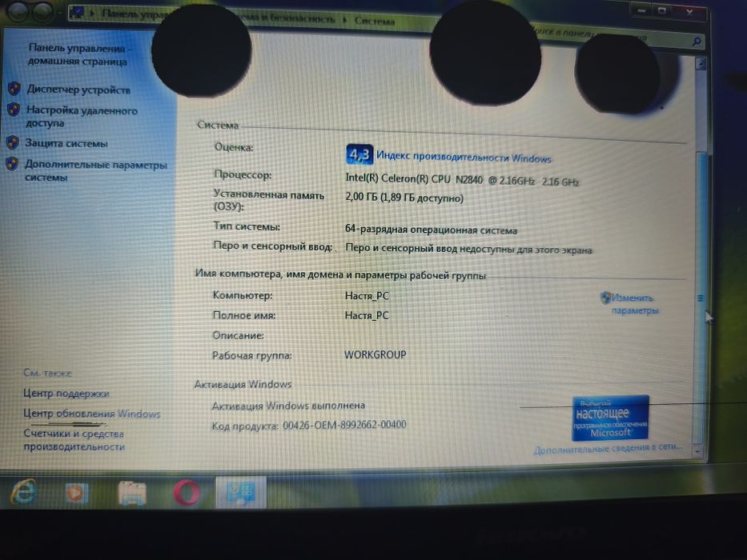This screenshot has height=560, width=747.
Task: Open Настройка удаленного доступа
Action: [82, 117]
